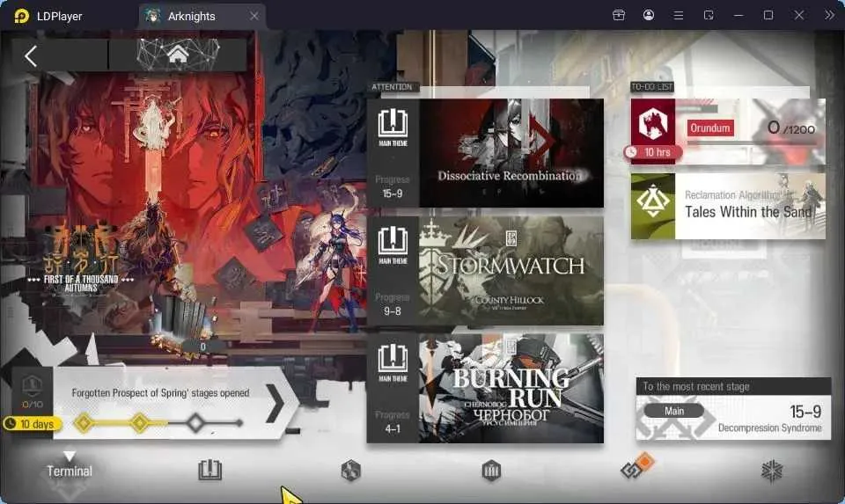Open the LDPlayer account icon
The image size is (845, 504).
tap(649, 15)
